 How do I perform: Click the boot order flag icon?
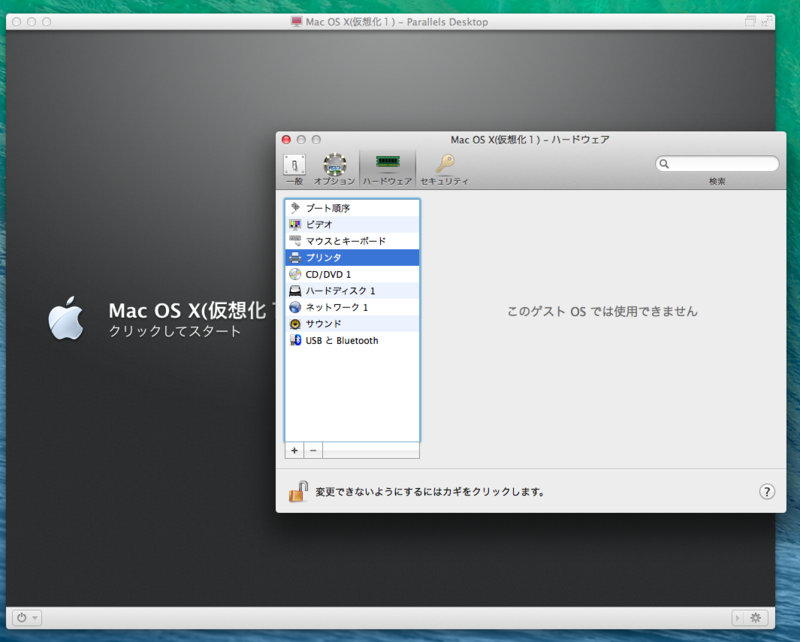click(x=295, y=208)
